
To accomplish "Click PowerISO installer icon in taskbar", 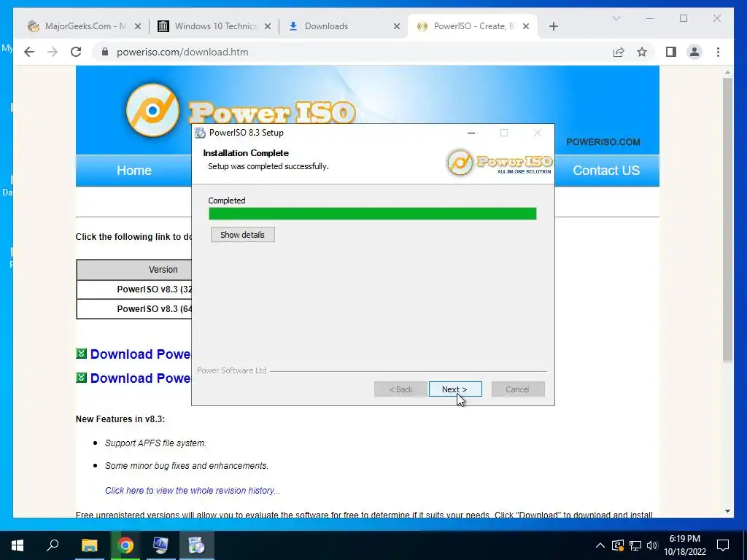I will [x=196, y=545].
